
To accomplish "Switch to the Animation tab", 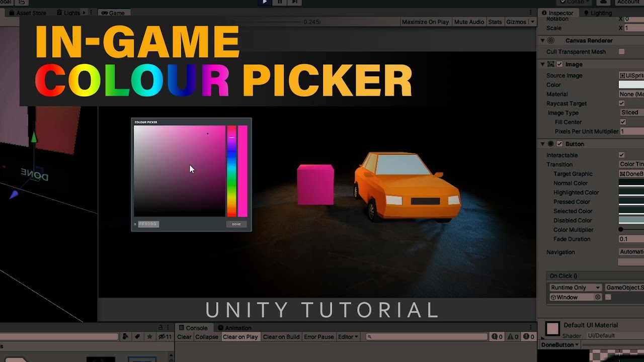I will [x=235, y=328].
